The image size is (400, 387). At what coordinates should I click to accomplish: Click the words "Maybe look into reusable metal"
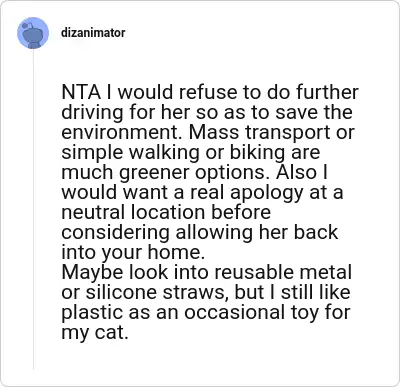pyautogui.click(x=207, y=272)
